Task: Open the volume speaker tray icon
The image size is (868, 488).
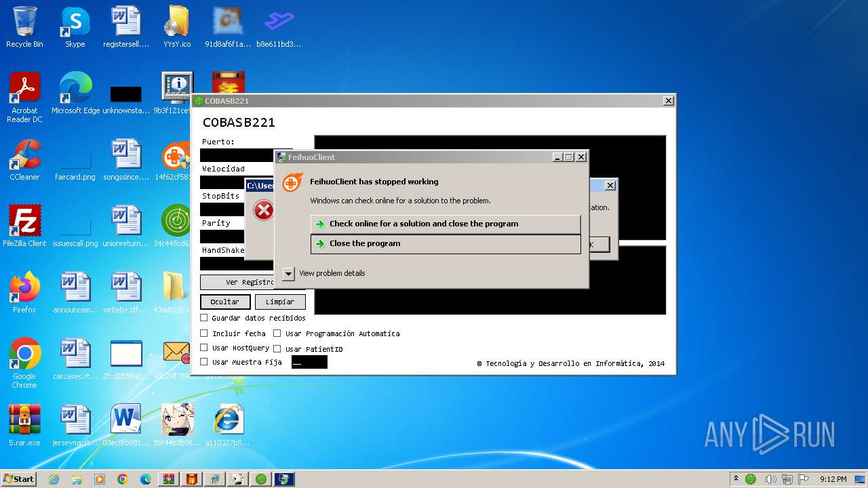Action: (772, 479)
